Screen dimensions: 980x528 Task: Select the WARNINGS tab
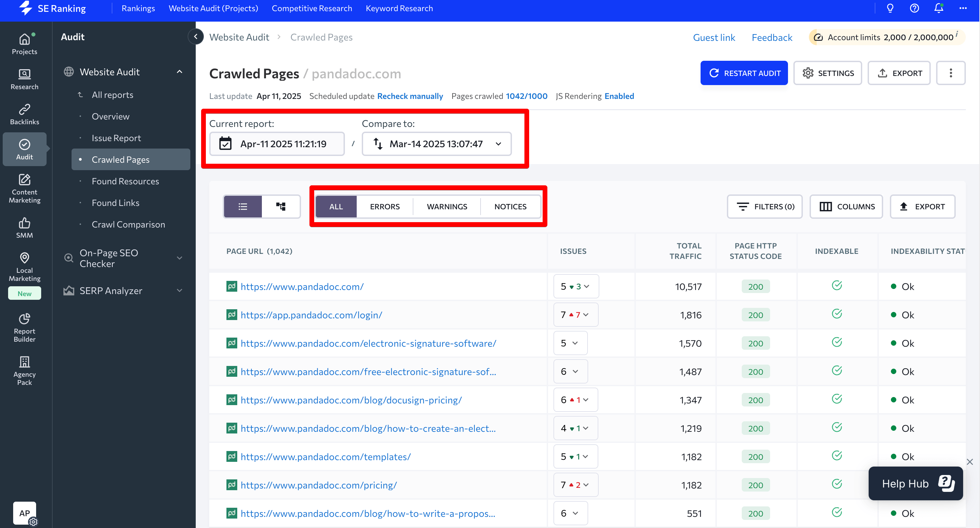(x=446, y=206)
